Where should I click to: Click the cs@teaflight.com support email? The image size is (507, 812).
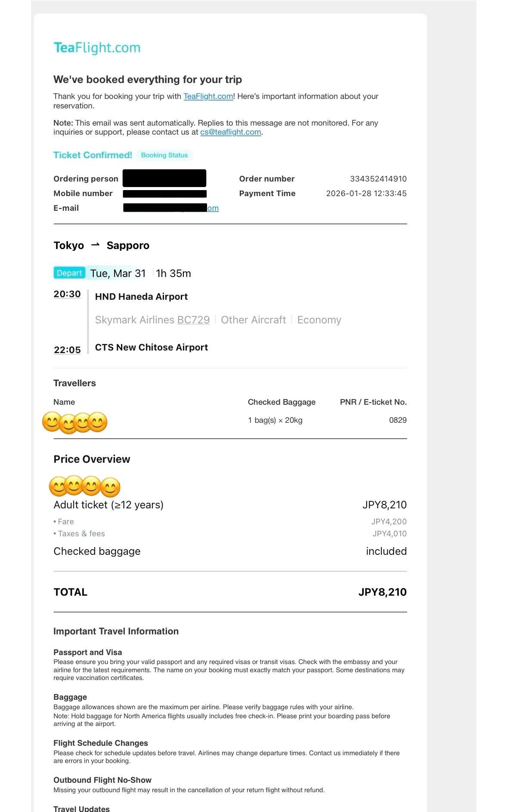click(231, 132)
